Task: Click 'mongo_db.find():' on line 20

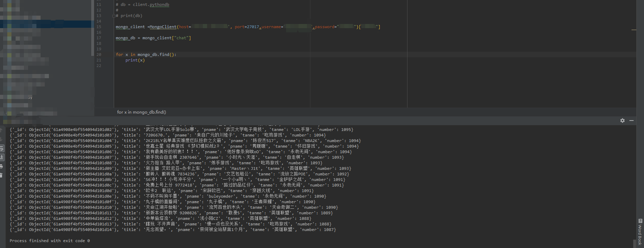Action: pos(157,55)
